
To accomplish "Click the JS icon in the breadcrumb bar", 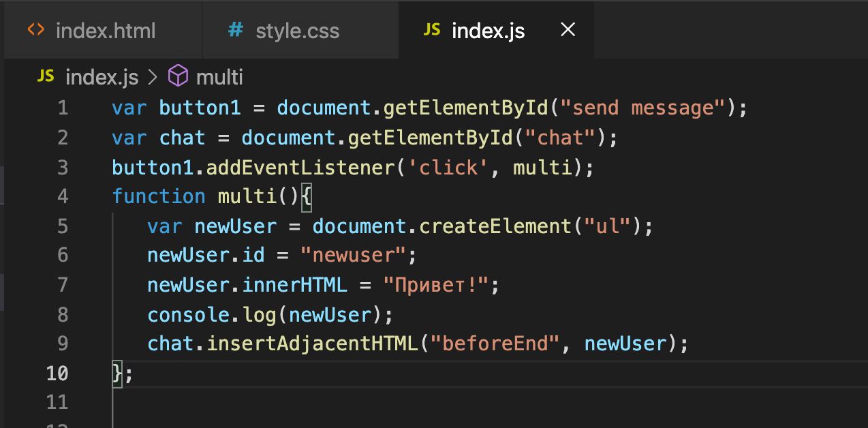I will (46, 77).
